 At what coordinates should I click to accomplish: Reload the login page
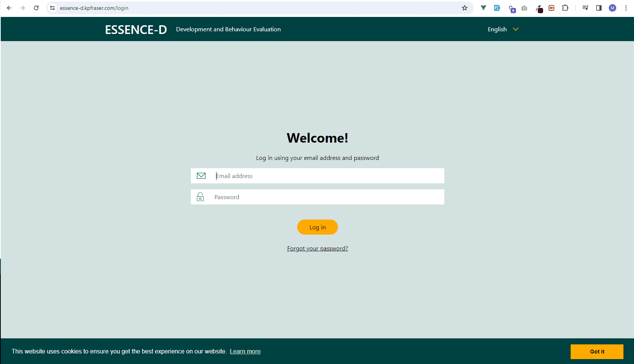36,8
